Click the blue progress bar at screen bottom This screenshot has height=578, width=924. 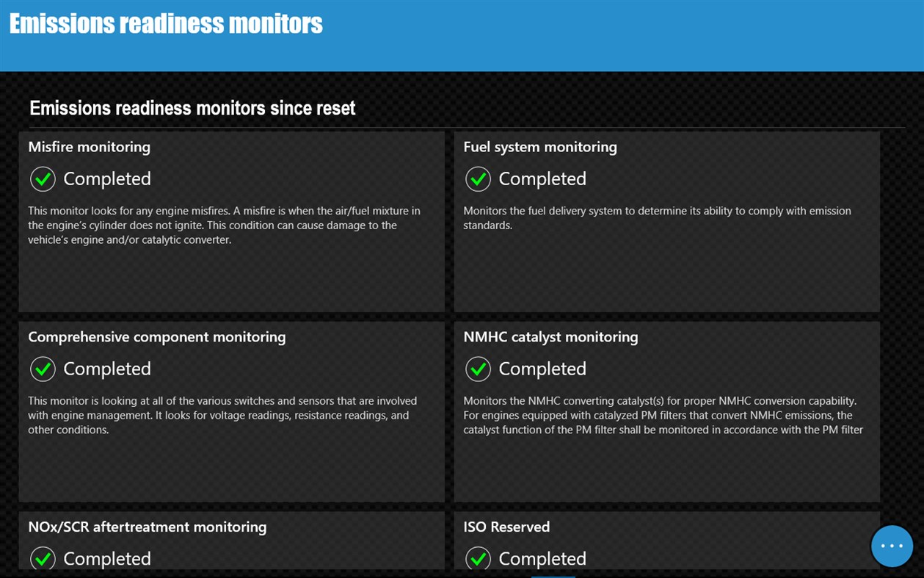(x=553, y=576)
